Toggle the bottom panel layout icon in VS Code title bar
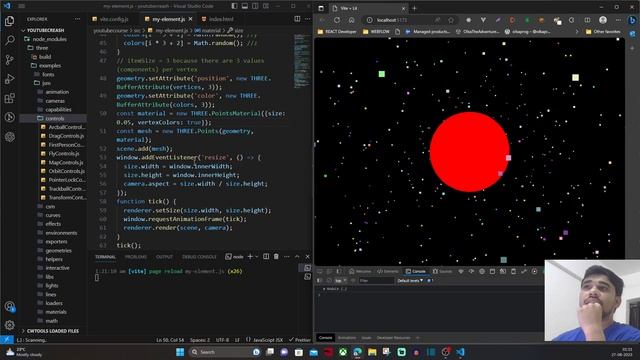The width and height of the screenshot is (640, 360). tap(245, 6)
